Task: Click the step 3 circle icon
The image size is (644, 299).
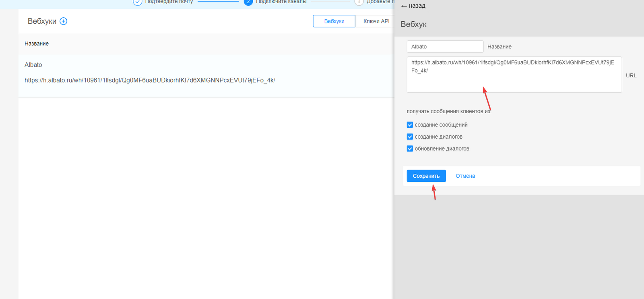Action: coord(359,2)
